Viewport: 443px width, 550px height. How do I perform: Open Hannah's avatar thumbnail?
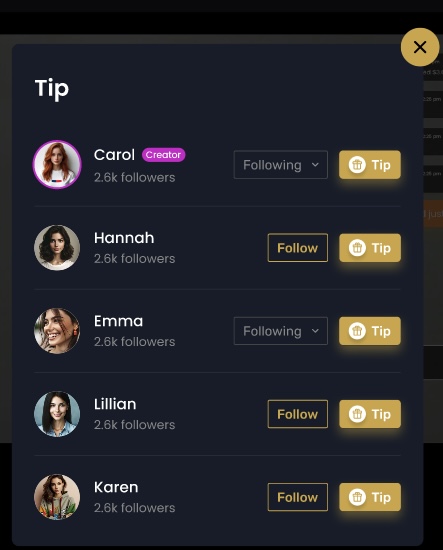click(57, 248)
